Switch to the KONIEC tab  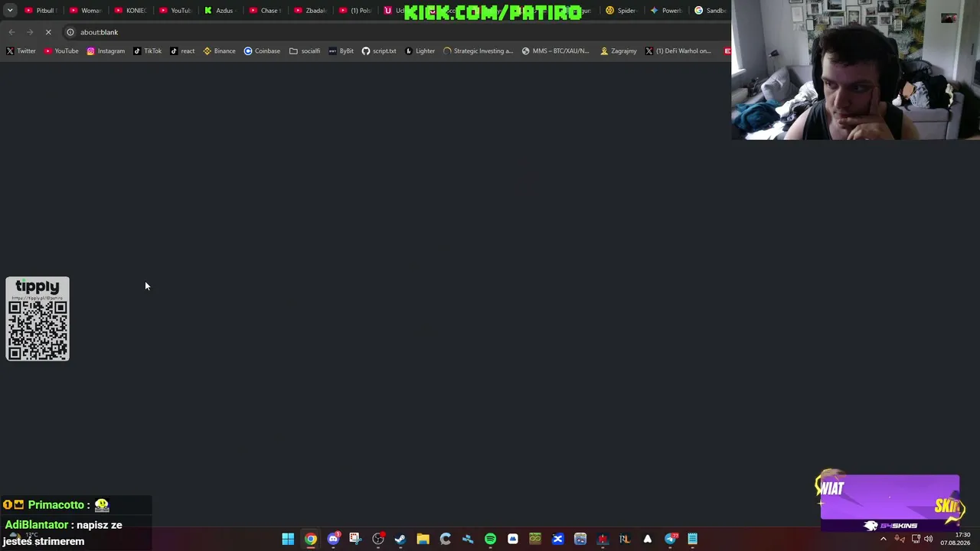click(x=130, y=11)
